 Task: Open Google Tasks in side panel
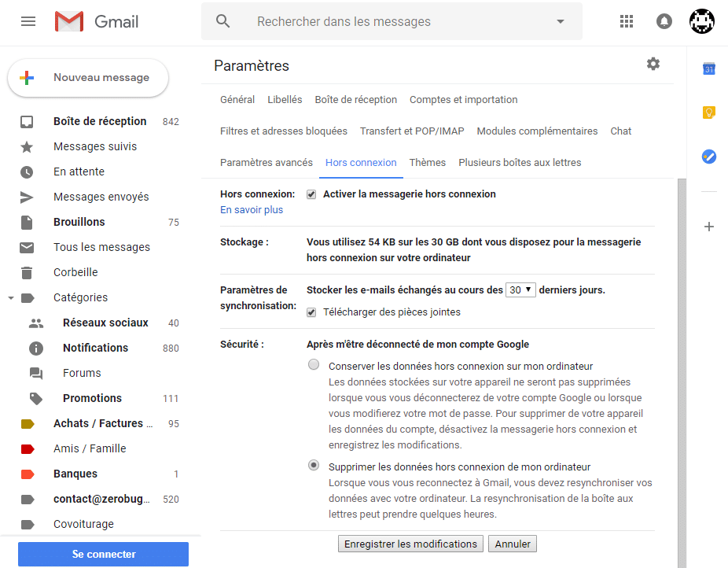pos(708,157)
